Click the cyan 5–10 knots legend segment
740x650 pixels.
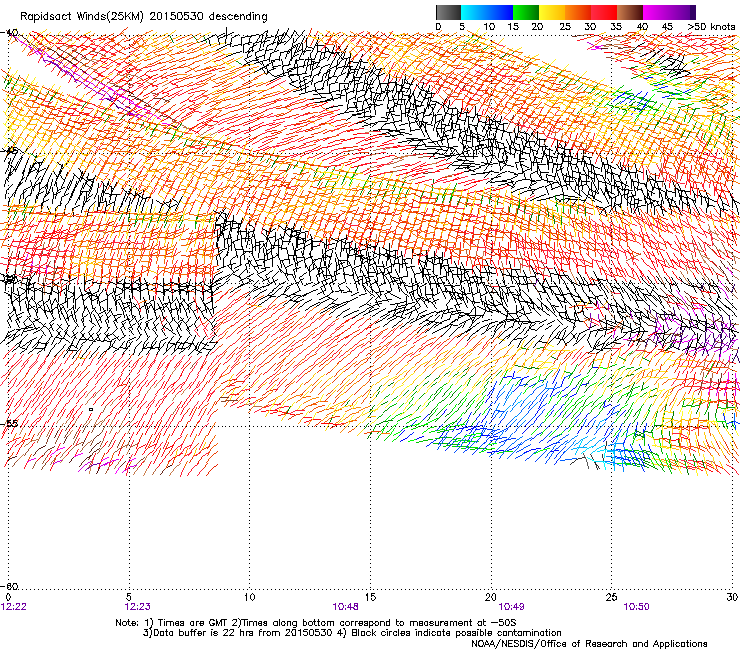(474, 12)
